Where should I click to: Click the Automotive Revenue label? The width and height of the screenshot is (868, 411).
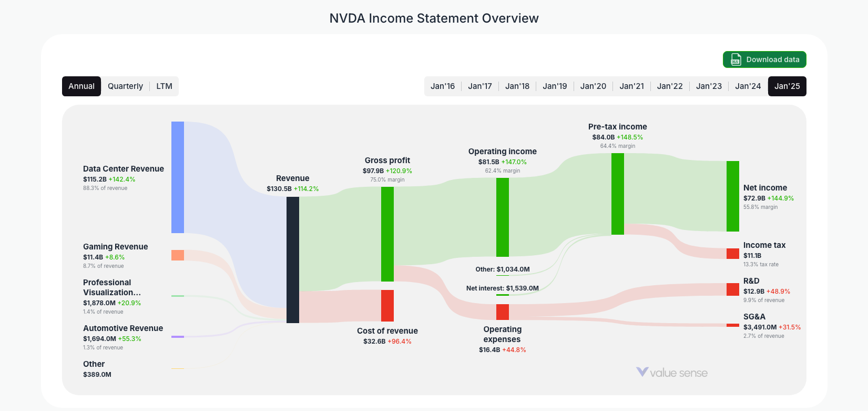[123, 328]
